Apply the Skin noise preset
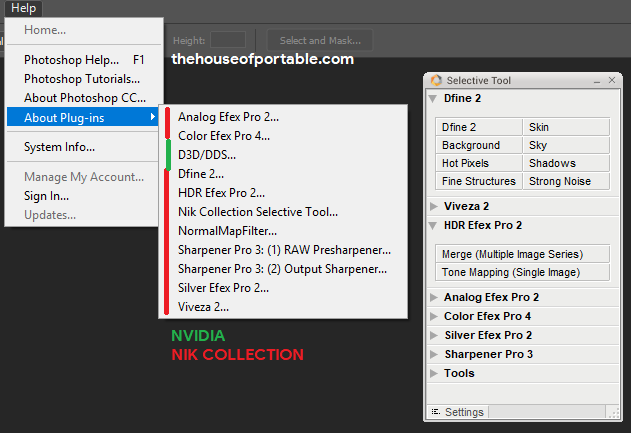This screenshot has width=631, height=433. click(566, 127)
